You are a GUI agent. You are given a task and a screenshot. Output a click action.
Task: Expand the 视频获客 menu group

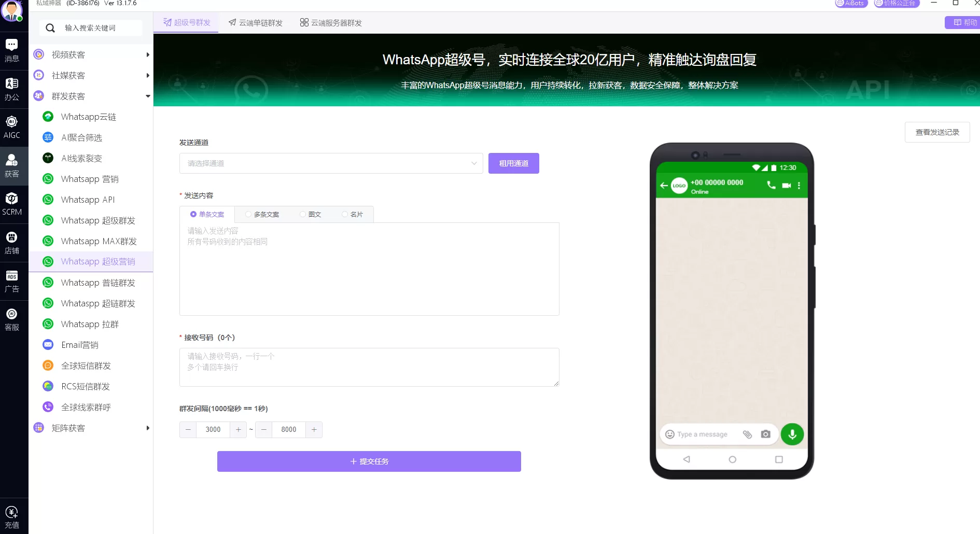91,54
